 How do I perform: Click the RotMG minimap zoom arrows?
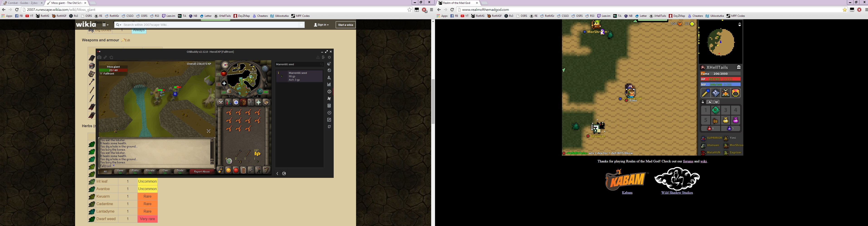point(740,24)
